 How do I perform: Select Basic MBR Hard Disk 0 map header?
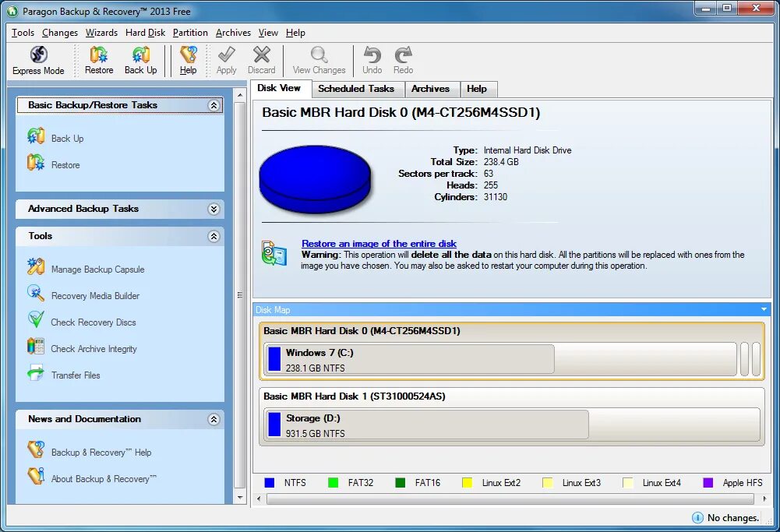click(362, 330)
